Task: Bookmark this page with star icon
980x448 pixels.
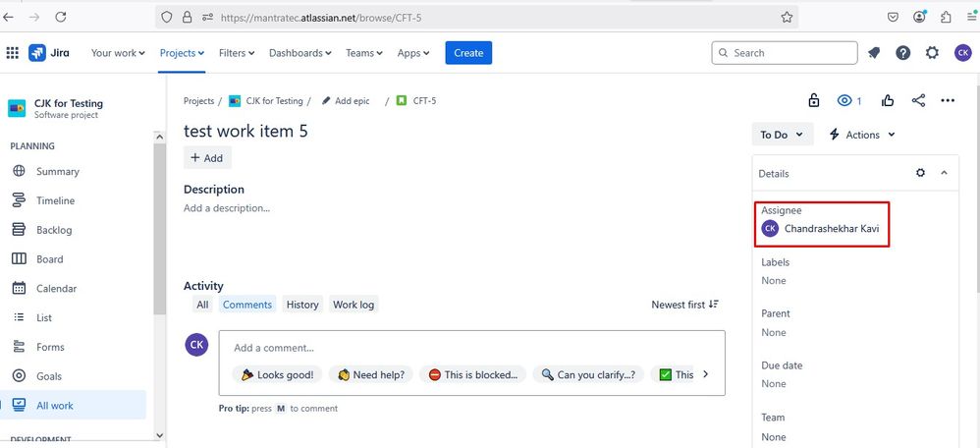Action: click(787, 18)
